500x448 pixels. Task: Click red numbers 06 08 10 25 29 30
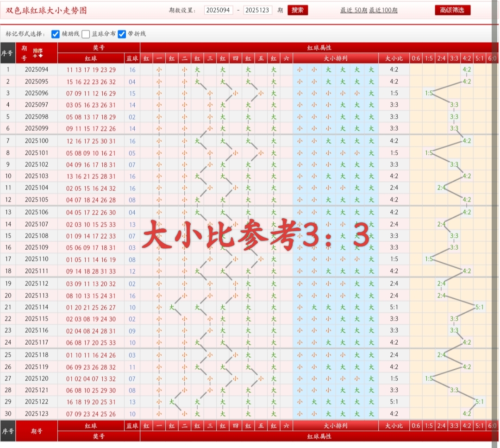point(91,390)
